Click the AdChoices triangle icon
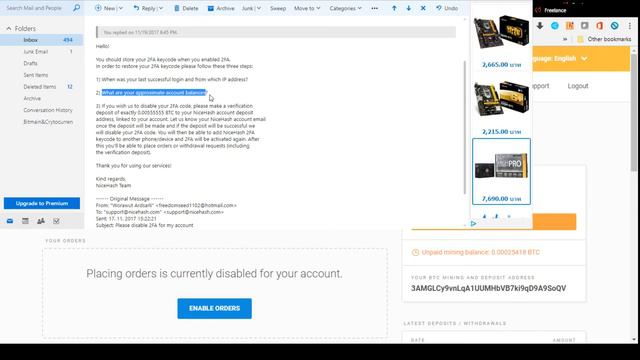 pyautogui.click(x=473, y=224)
